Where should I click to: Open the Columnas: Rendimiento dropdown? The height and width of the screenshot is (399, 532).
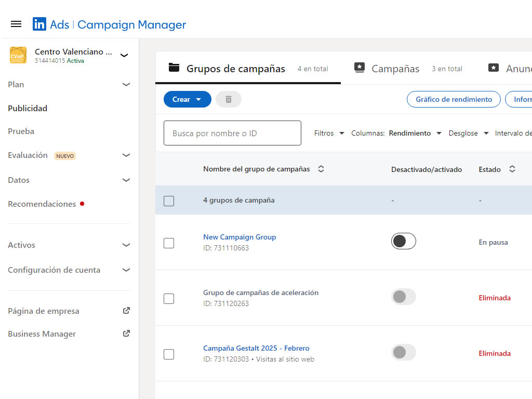[x=396, y=133]
